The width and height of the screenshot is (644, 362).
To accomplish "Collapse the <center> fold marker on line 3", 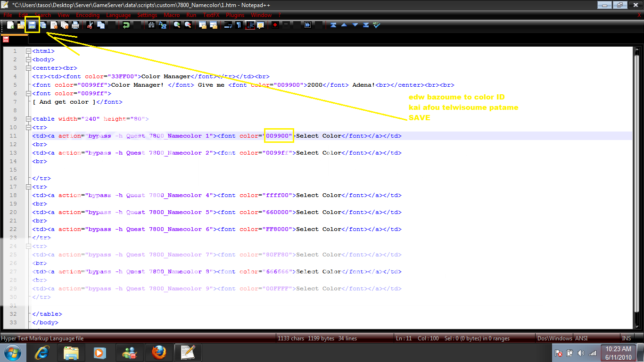I will (28, 68).
